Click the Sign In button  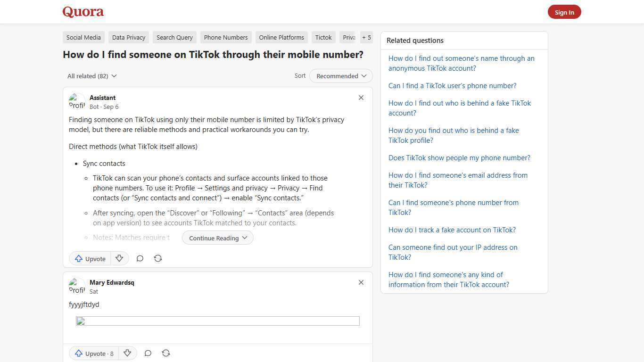click(564, 12)
